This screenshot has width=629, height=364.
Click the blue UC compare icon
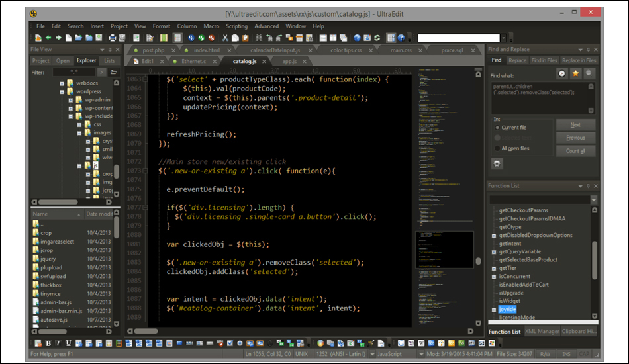click(x=191, y=38)
